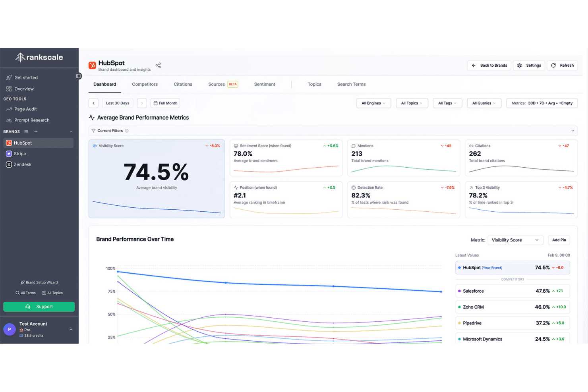Switch to the Sentiment tab
This screenshot has width=588, height=392.
(265, 84)
